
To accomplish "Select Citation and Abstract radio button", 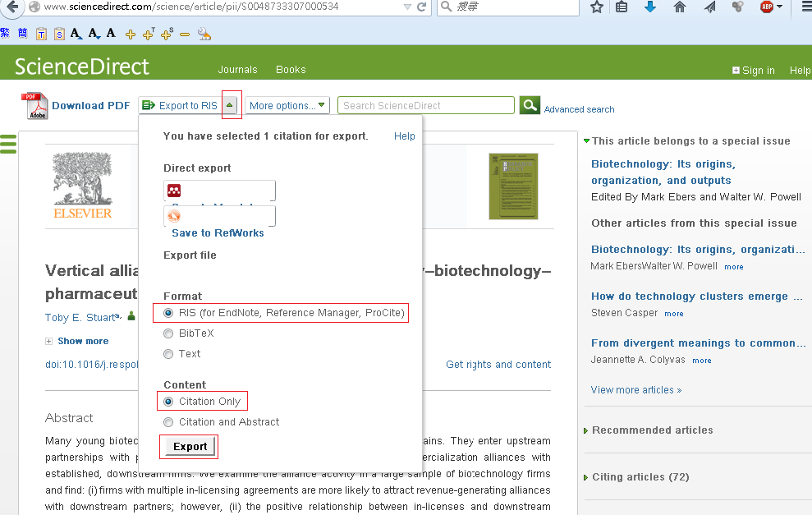I will tap(168, 422).
